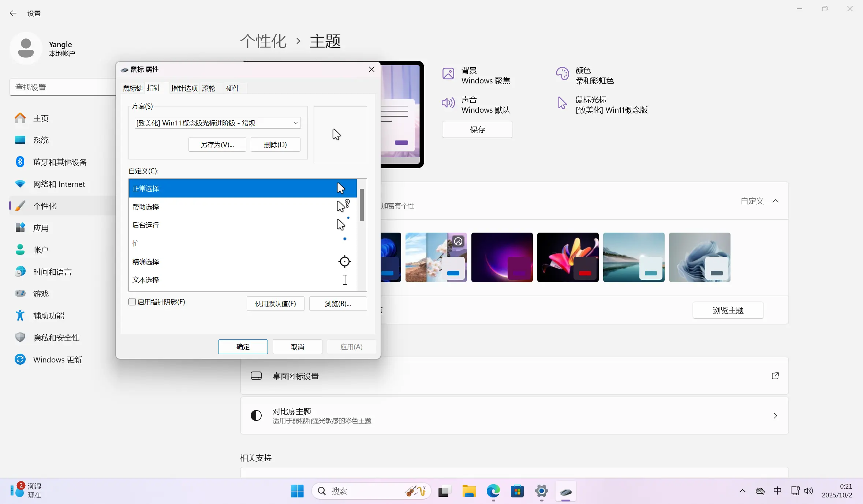Switch to the 硬件 tab
The width and height of the screenshot is (863, 504).
click(x=233, y=88)
